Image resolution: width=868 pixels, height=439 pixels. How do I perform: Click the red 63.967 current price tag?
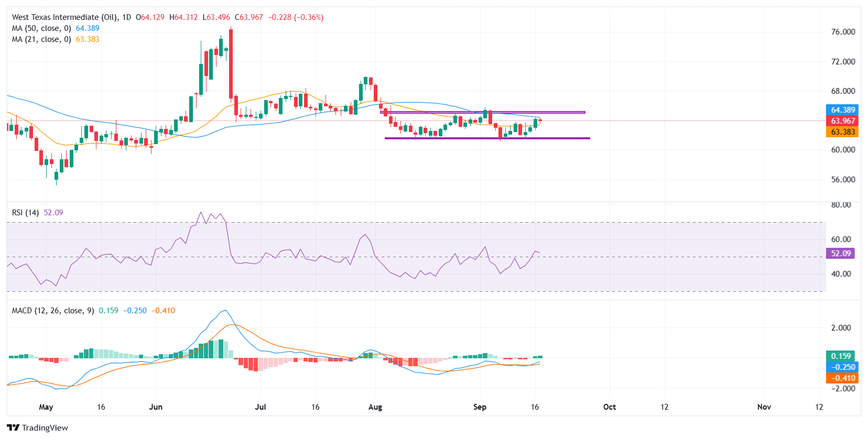coord(842,121)
